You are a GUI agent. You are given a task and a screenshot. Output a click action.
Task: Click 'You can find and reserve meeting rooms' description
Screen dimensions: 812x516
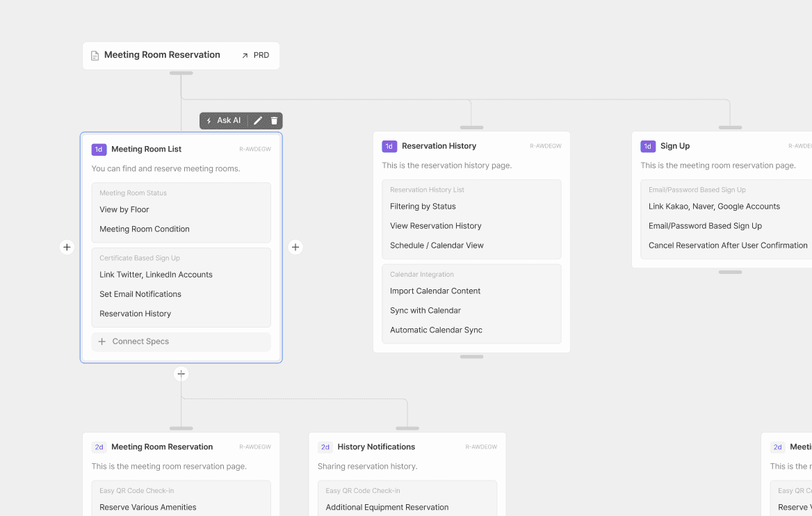point(165,169)
